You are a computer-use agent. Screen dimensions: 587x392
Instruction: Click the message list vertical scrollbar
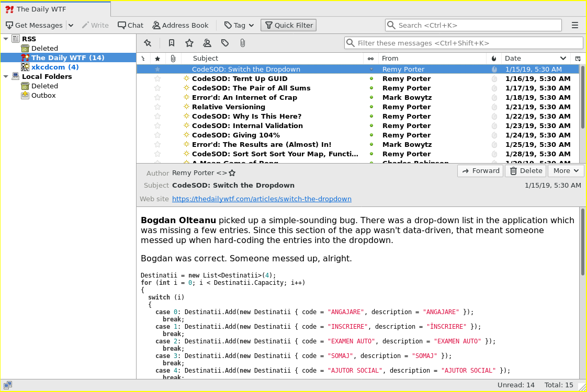pos(583,97)
